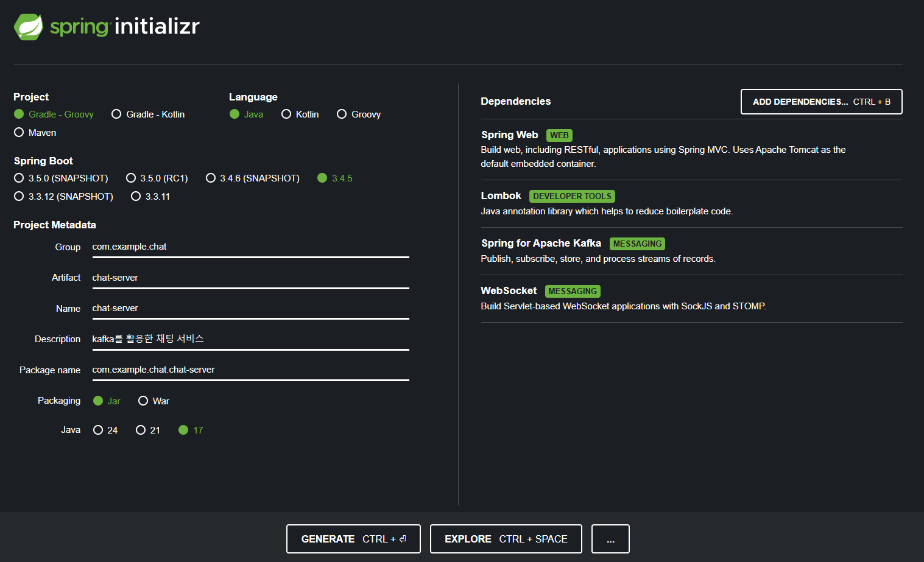This screenshot has width=924, height=562.
Task: Open the Add Dependencies dialog
Action: tap(821, 102)
